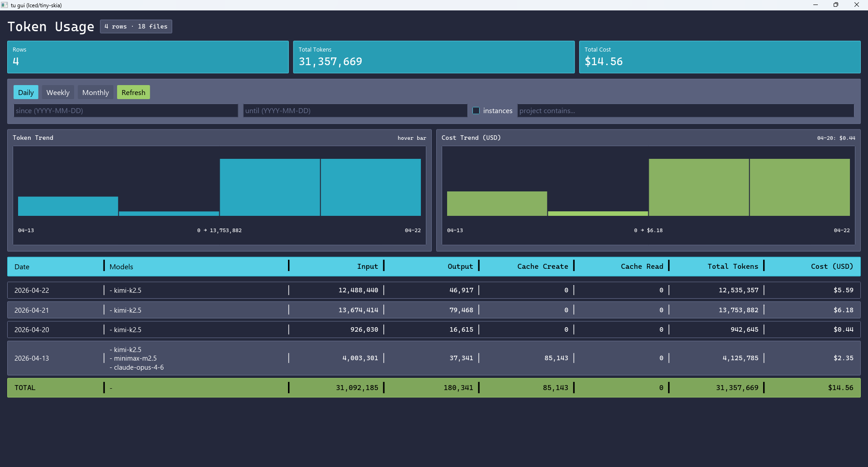This screenshot has width=868, height=467.
Task: Click the Cost (USD) column header
Action: (x=831, y=267)
